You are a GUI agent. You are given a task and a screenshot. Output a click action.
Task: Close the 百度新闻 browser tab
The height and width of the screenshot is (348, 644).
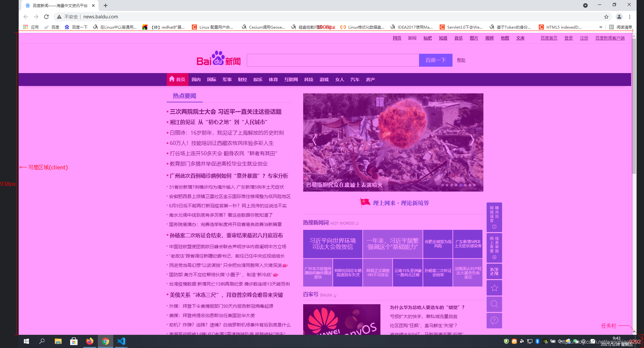coord(93,5)
